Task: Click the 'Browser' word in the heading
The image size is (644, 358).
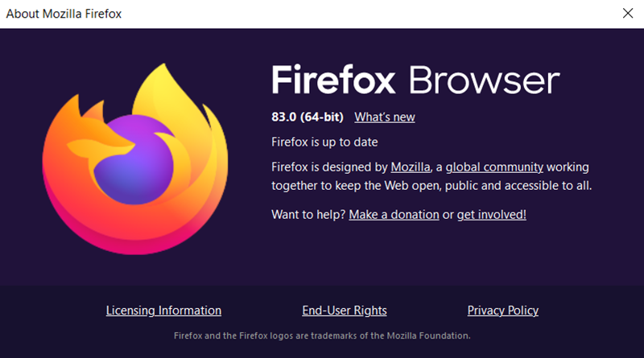Action: tap(484, 80)
